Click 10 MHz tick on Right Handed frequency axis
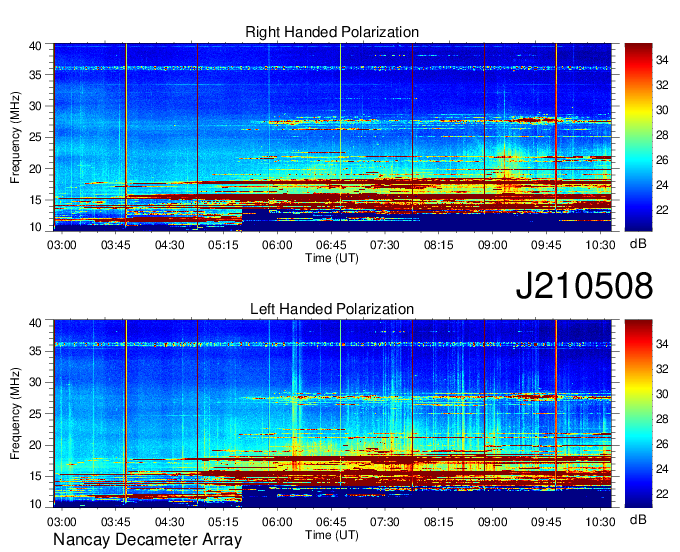Screen dimensions: 680x552 point(35,227)
